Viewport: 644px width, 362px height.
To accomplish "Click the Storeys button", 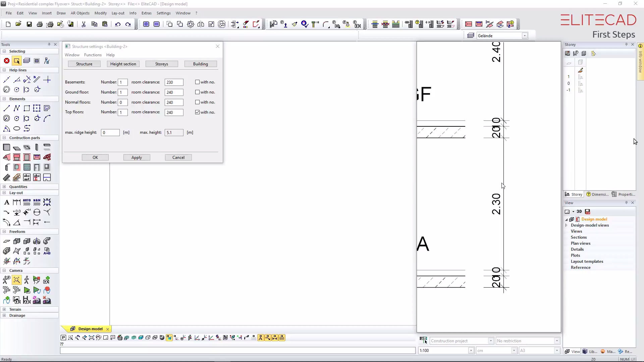I will coord(162,64).
